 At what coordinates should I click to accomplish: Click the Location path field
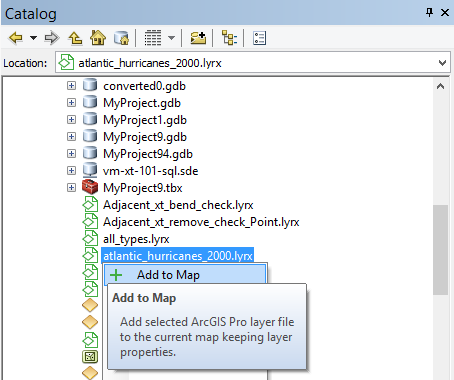click(x=253, y=62)
